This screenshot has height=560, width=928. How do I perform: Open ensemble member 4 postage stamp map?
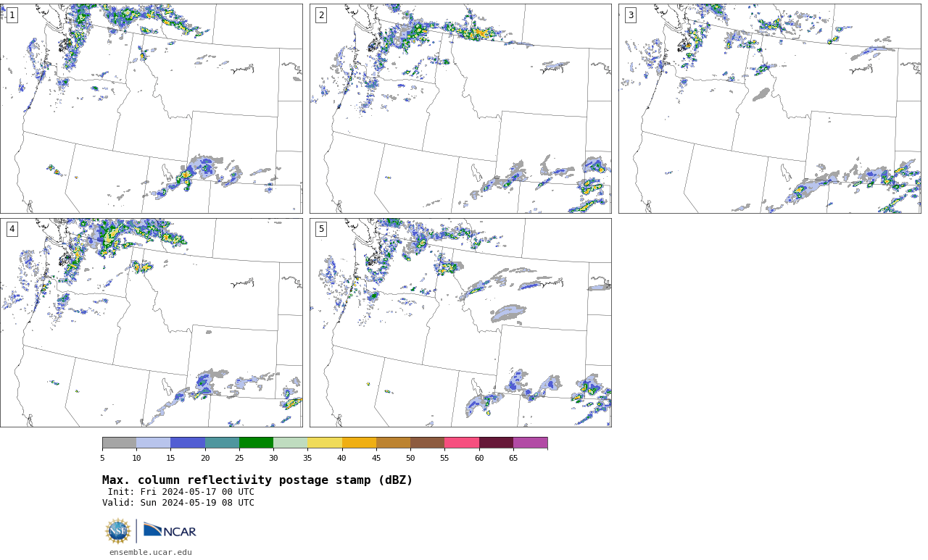click(x=152, y=323)
